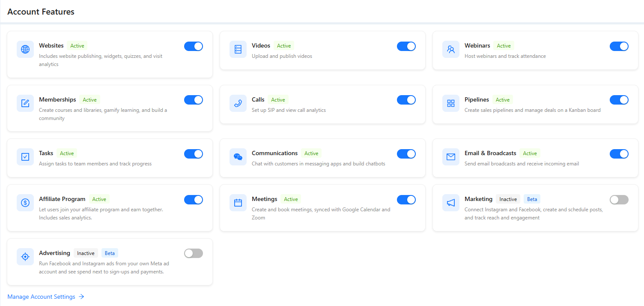Click the Videos film icon
Screen dimensions: 644x306
(x=238, y=49)
